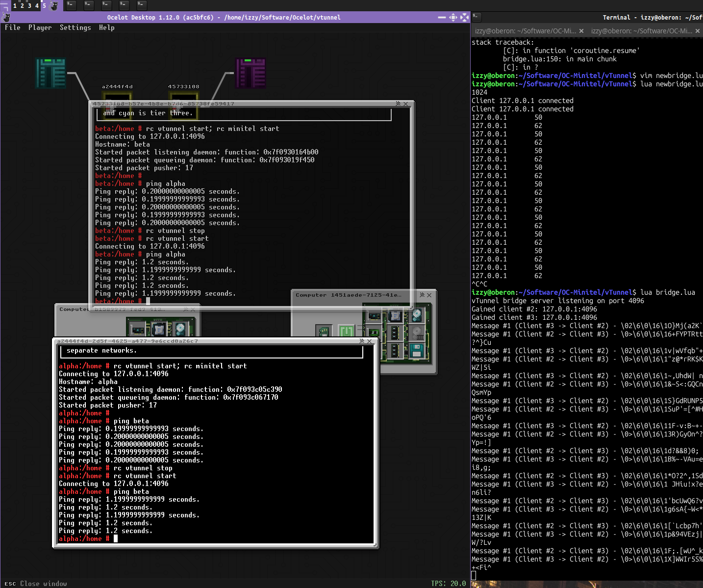
Task: Open the Player menu
Action: click(40, 28)
